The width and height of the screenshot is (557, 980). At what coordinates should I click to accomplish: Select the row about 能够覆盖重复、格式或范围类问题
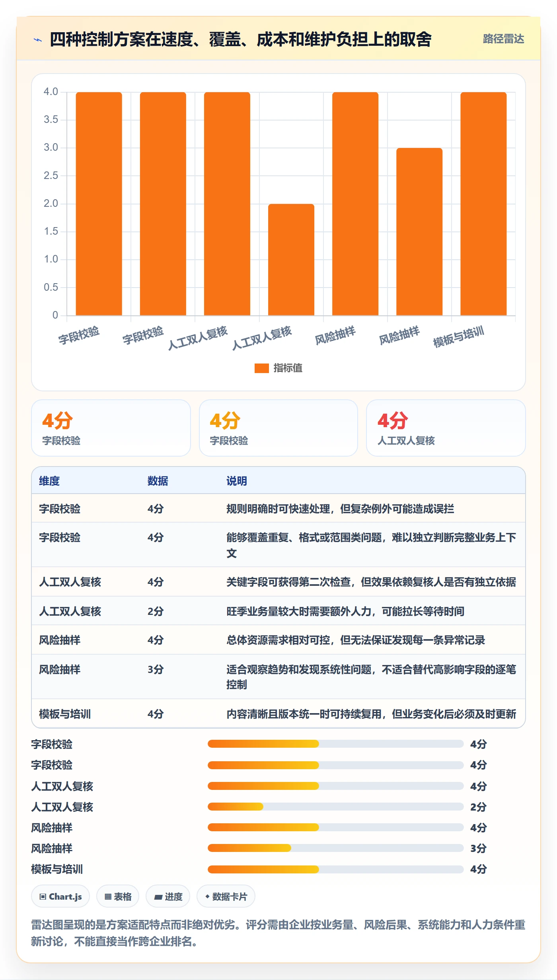point(278,545)
